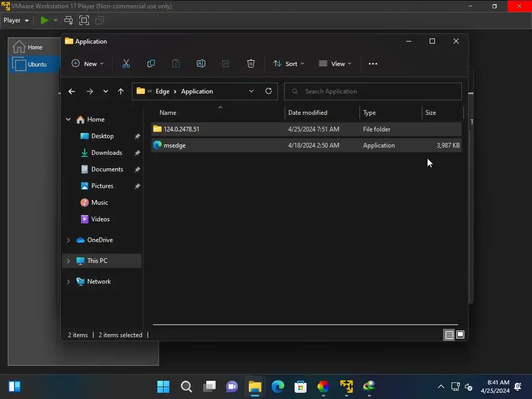Open the Chat app on taskbar
532x399 pixels.
[x=232, y=387]
